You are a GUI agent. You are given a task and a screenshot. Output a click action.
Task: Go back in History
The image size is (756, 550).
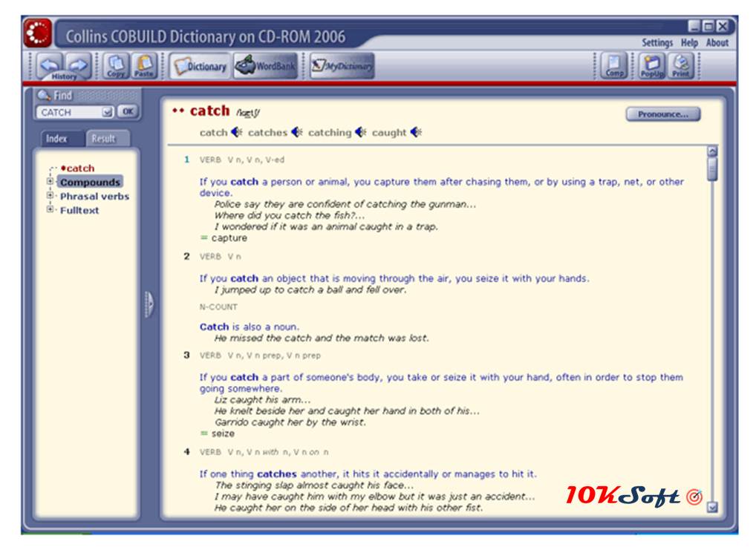(x=49, y=64)
